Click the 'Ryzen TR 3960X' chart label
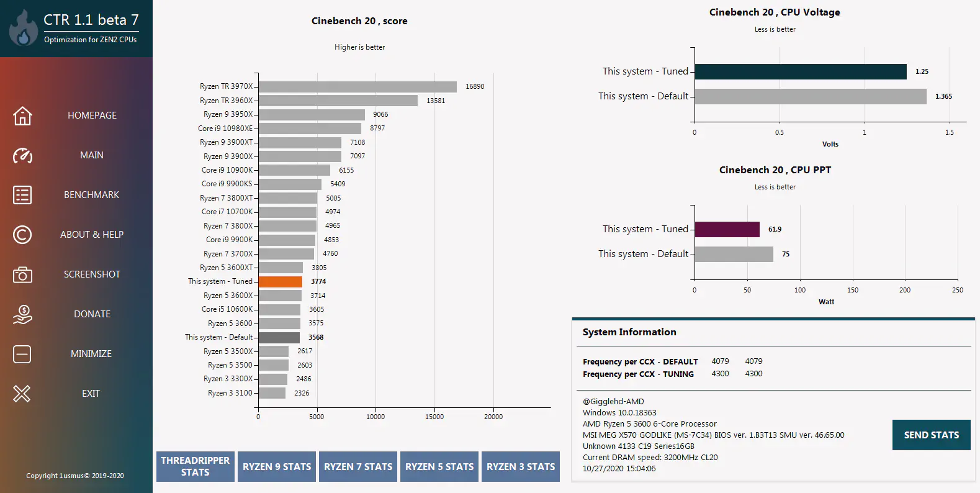Image resolution: width=980 pixels, height=493 pixels. (227, 101)
